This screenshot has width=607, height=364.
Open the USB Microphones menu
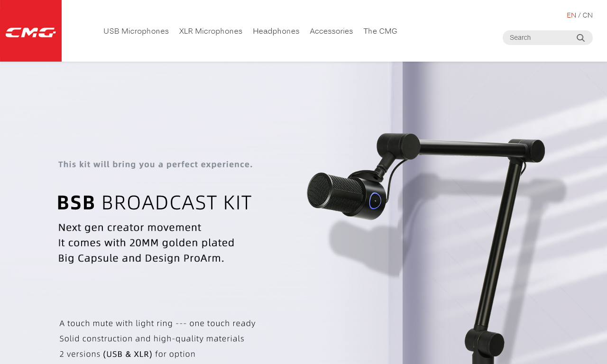136,31
